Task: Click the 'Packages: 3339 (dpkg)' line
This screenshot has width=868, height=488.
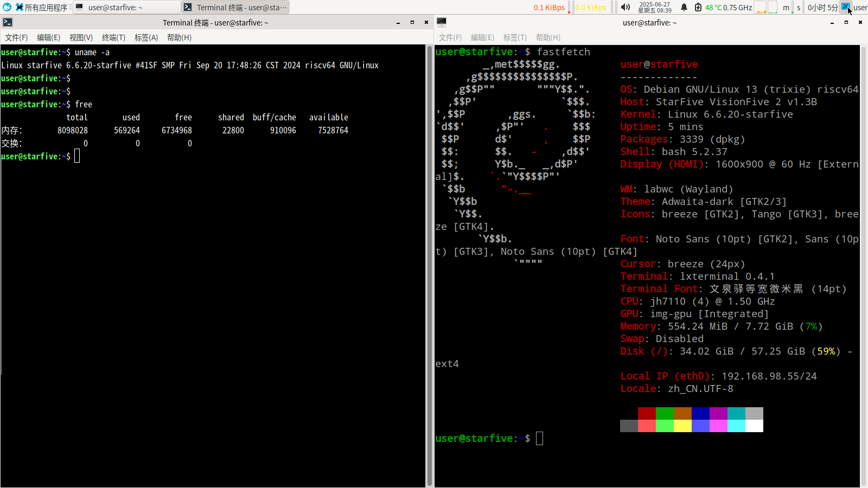Action: [x=683, y=139]
